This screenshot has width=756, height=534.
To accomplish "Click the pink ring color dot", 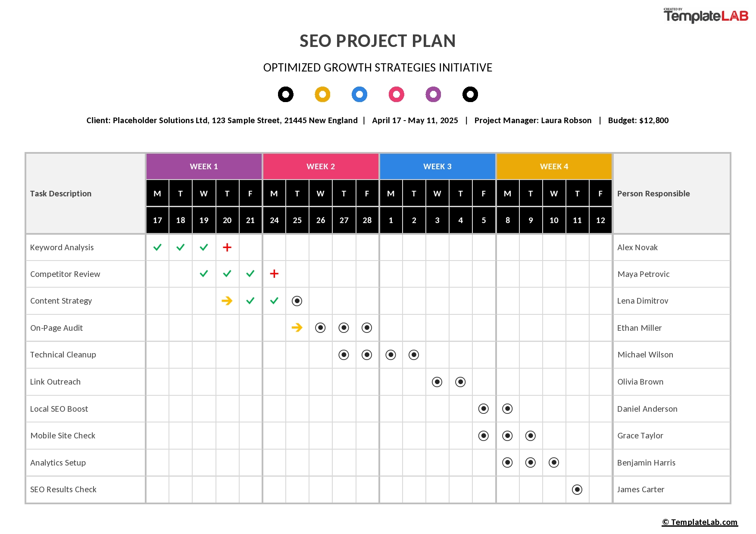I will (397, 94).
